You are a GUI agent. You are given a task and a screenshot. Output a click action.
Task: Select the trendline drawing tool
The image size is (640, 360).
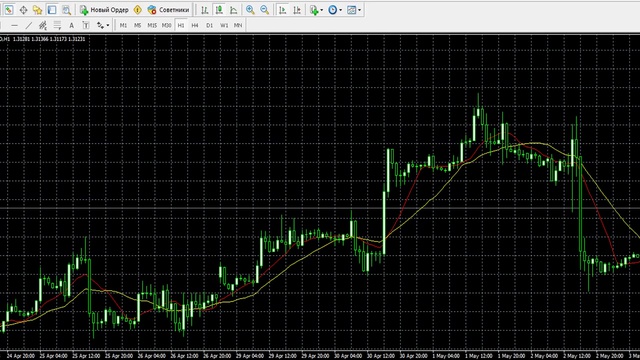click(x=29, y=25)
